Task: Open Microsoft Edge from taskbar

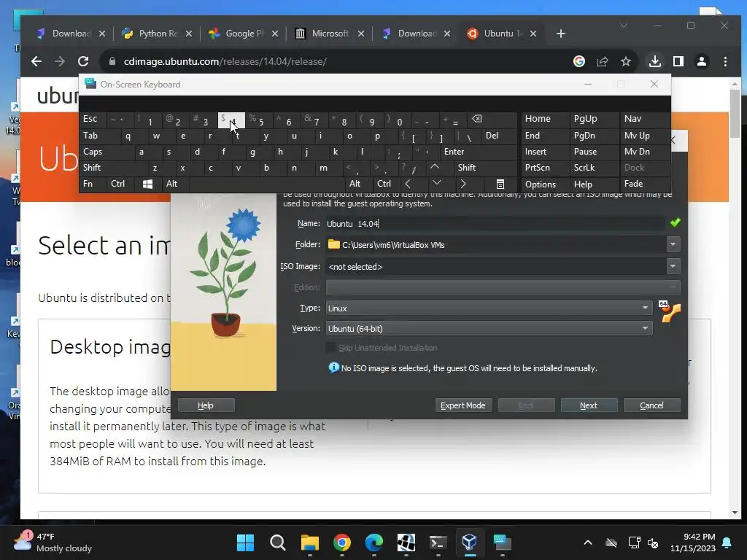Action: [374, 542]
